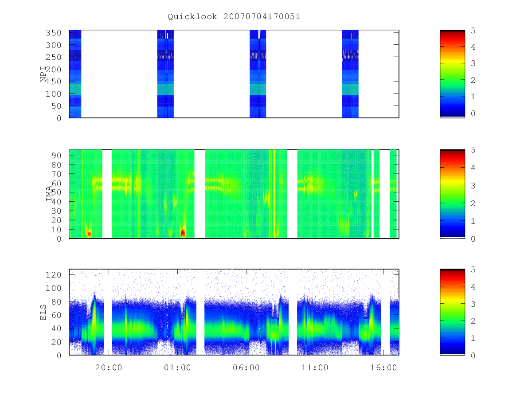Click the IMA panel color scale bar
Screen dimensions: 532x399
pos(452,194)
